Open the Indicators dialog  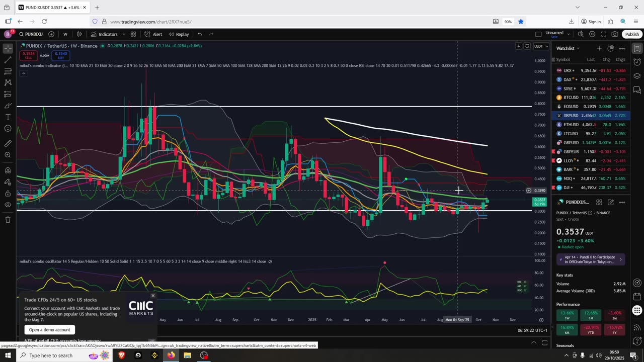(x=104, y=34)
